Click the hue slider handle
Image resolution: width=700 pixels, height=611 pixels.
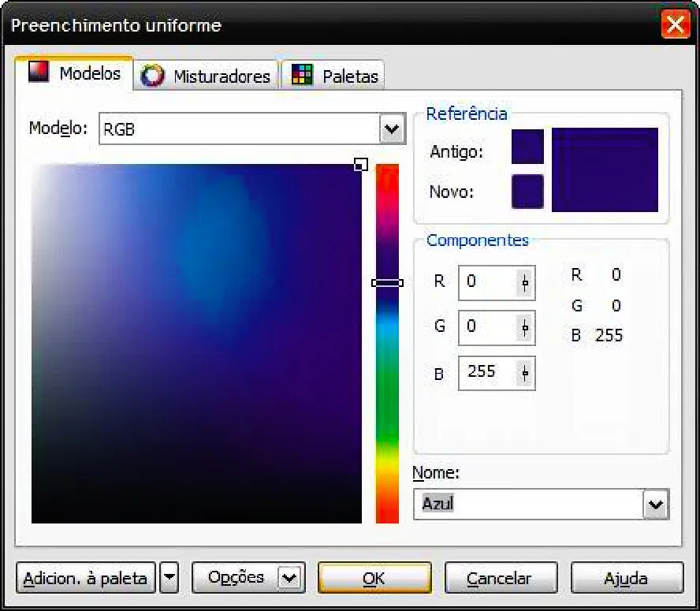tap(387, 282)
